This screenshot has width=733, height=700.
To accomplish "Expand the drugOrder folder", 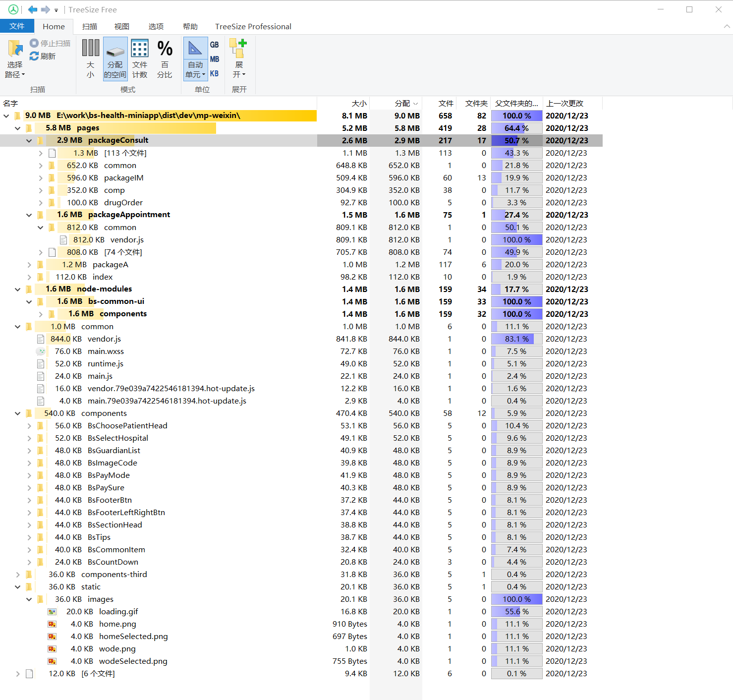I will pyautogui.click(x=41, y=203).
